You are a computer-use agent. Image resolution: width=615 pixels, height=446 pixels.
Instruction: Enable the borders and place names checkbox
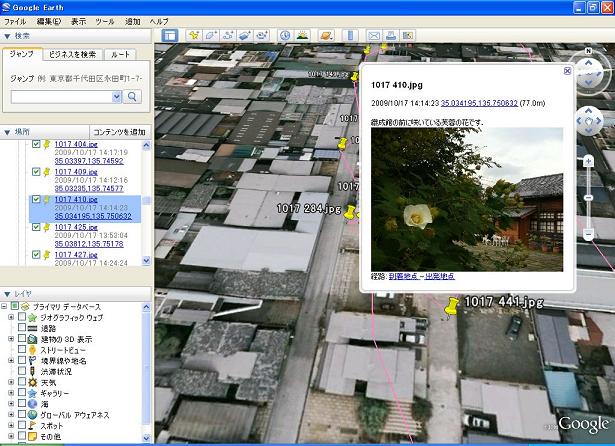click(22, 360)
